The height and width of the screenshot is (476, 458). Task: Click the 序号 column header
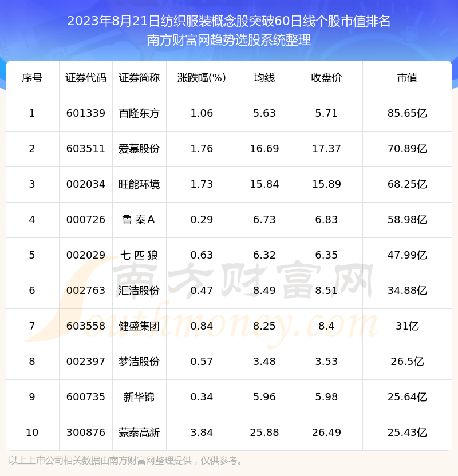pos(32,78)
